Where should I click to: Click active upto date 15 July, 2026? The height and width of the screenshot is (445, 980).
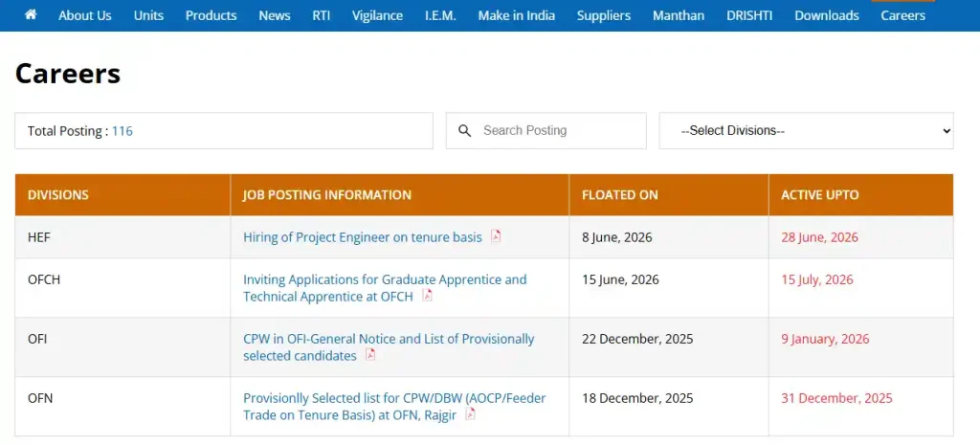(817, 279)
